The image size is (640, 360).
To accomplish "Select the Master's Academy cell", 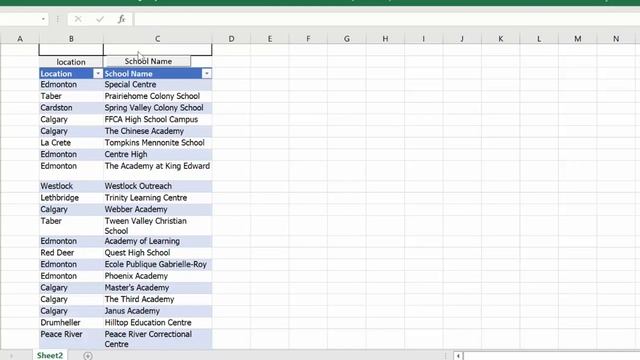I will click(158, 288).
